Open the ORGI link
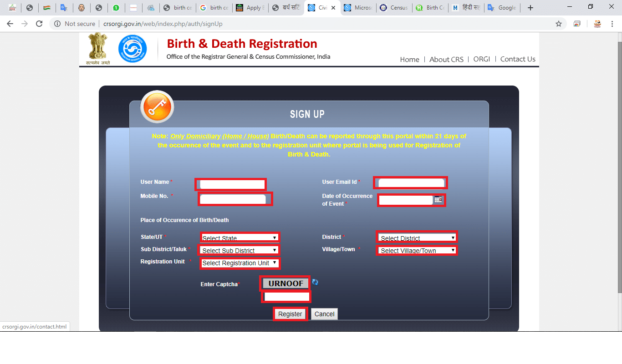The height and width of the screenshot is (364, 622). coord(481,59)
